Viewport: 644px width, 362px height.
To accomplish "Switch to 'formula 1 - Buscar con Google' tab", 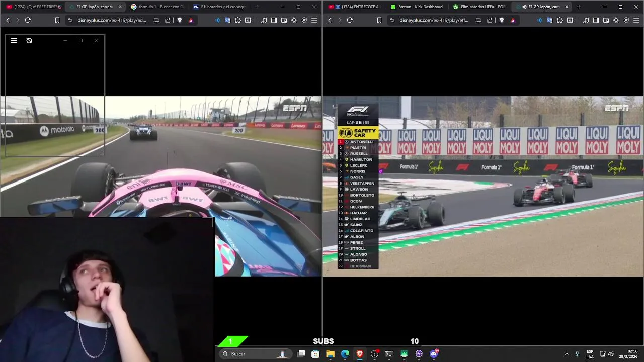I will [x=158, y=7].
